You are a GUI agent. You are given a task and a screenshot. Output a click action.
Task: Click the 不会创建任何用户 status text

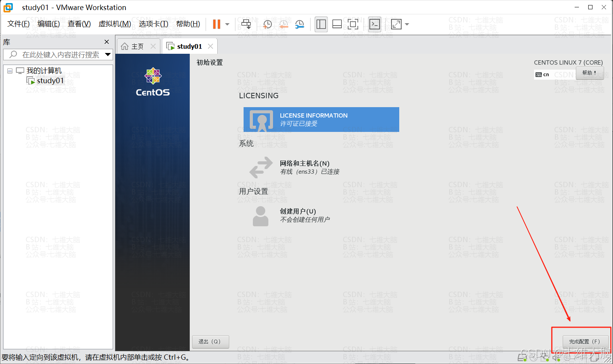coord(305,220)
